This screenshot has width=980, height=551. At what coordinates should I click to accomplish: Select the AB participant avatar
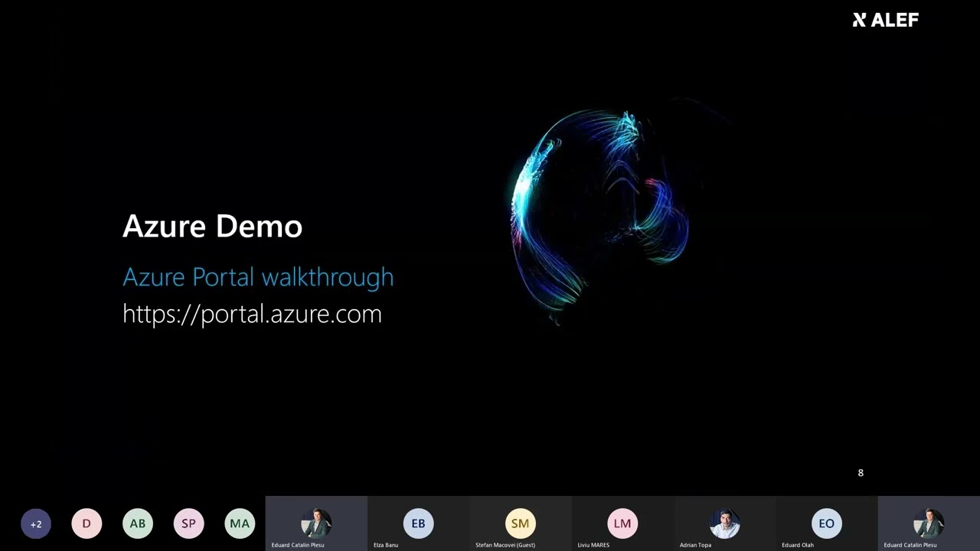coord(138,523)
